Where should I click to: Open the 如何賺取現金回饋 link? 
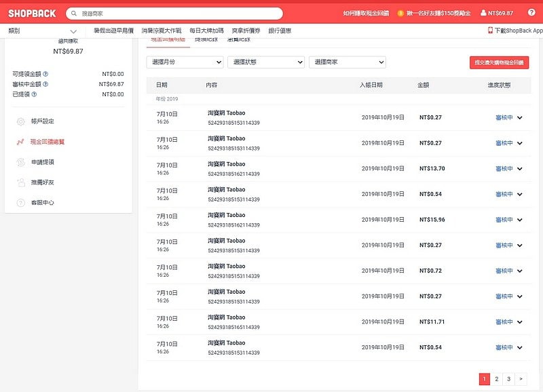pyautogui.click(x=366, y=13)
